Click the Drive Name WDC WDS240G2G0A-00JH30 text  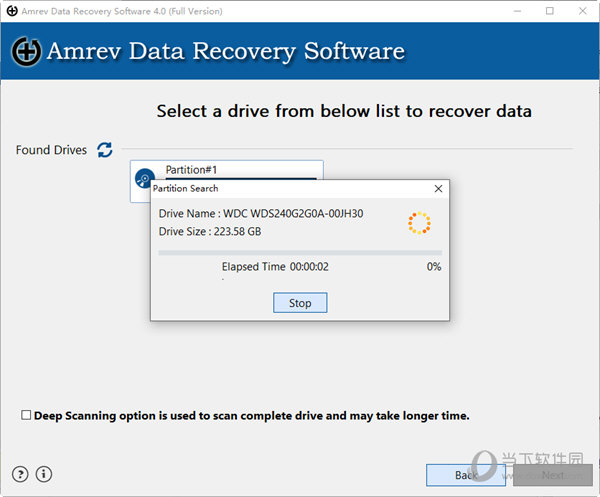click(261, 213)
